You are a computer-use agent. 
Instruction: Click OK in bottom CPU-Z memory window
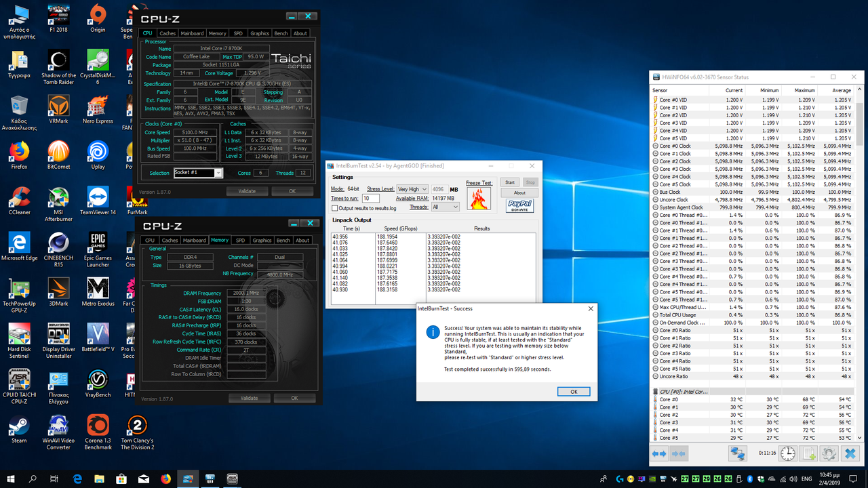[x=294, y=398]
